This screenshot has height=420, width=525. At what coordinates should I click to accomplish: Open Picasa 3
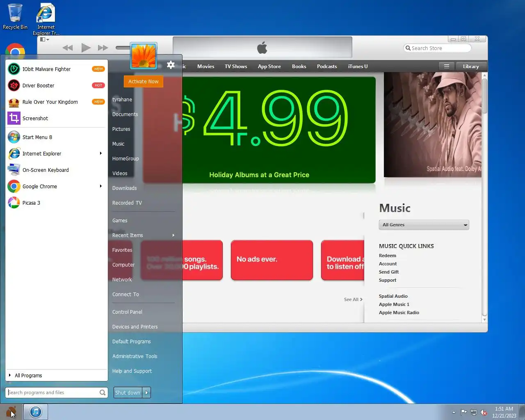tap(56, 203)
